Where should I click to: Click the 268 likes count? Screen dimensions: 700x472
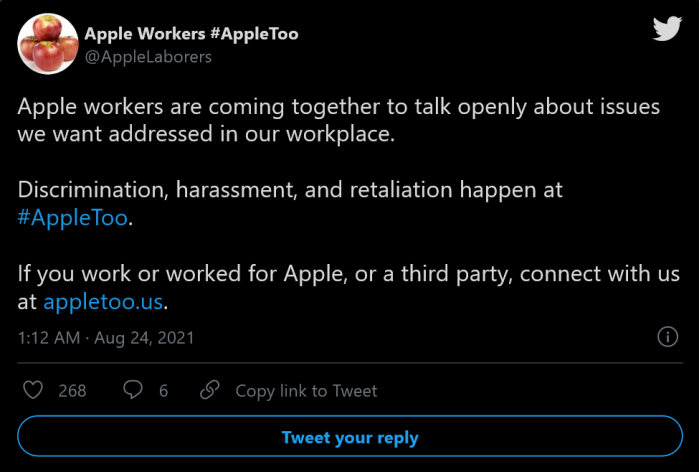pos(72,391)
